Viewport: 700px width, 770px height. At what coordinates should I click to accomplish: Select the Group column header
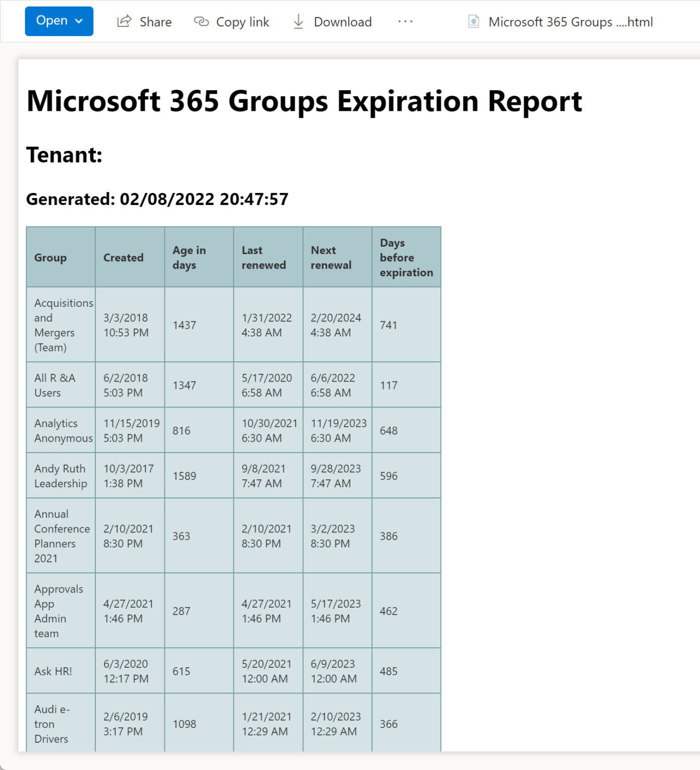pos(51,258)
